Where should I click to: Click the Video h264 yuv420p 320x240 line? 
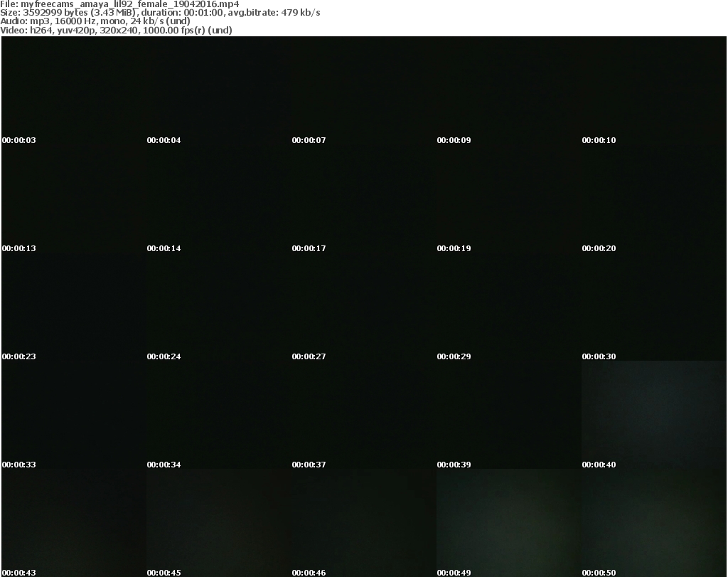pyautogui.click(x=116, y=30)
